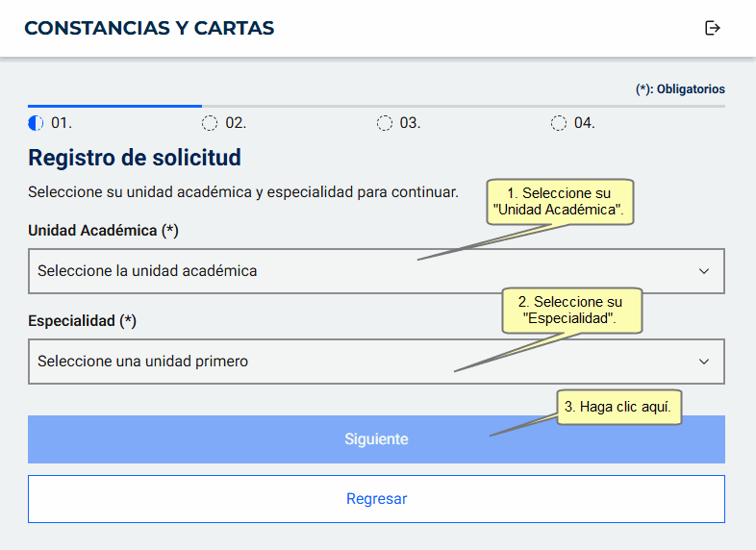Click the half-filled circle icon for step 01
756x550 pixels.
[37, 123]
